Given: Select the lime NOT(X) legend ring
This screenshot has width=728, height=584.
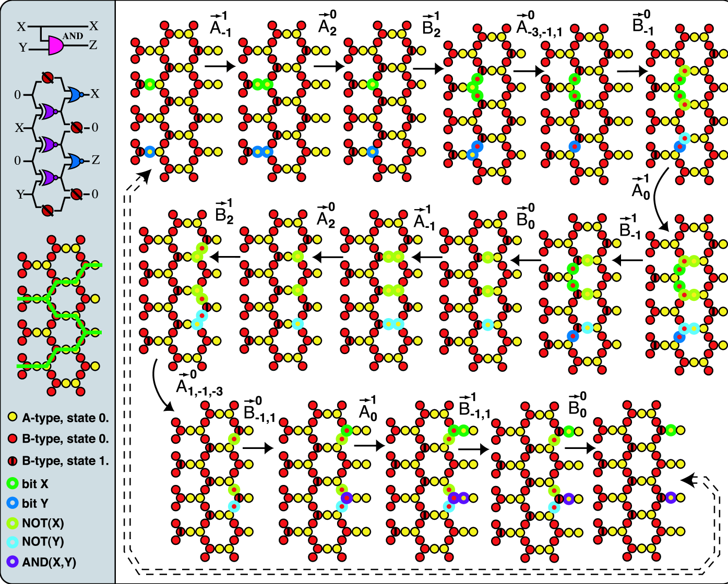Looking at the screenshot, I should (x=13, y=522).
